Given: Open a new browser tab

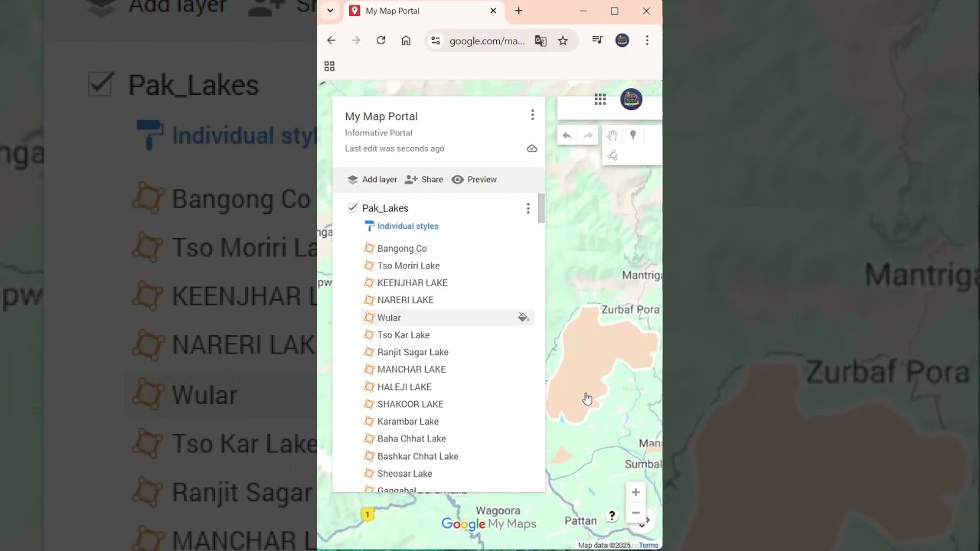Looking at the screenshot, I should tap(518, 11).
